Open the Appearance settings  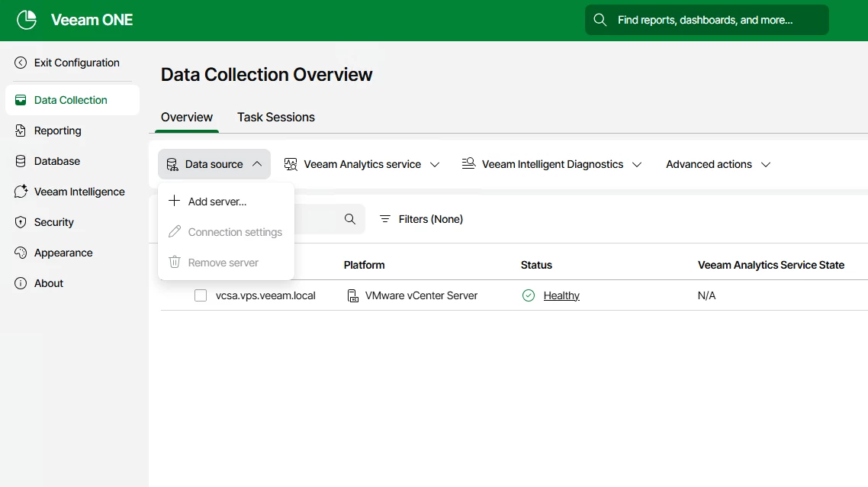[72, 253]
